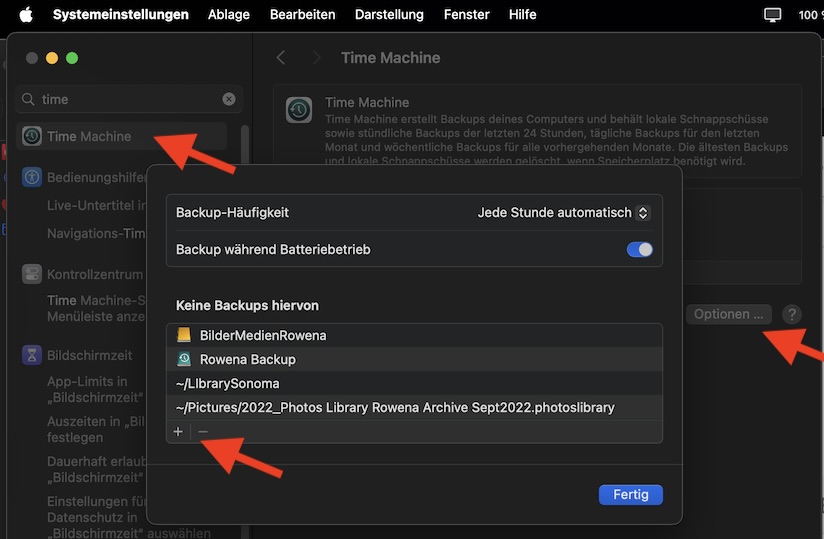Image resolution: width=824 pixels, height=539 pixels.
Task: Click the Bedienungshilfen accessibility icon
Action: click(32, 177)
